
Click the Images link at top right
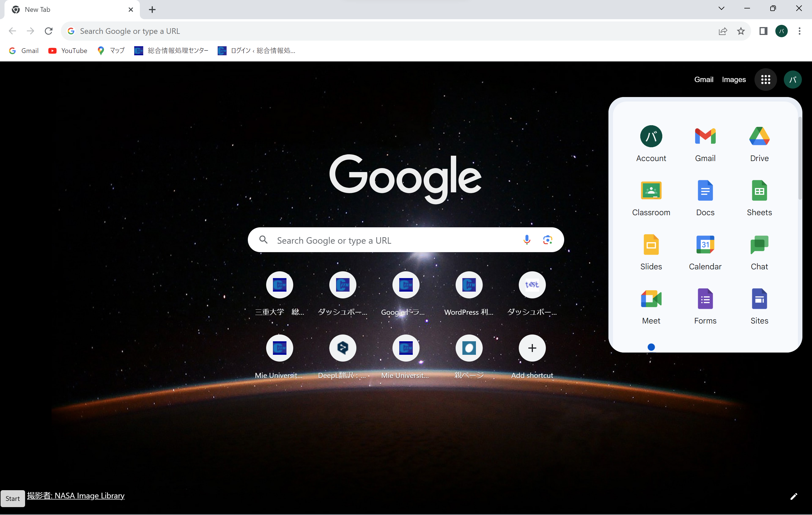coord(733,80)
